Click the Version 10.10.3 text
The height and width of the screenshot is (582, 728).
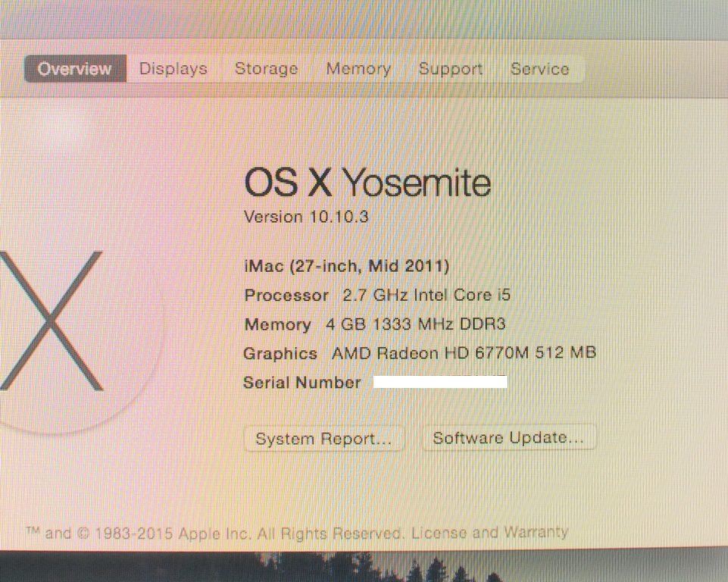coord(306,217)
